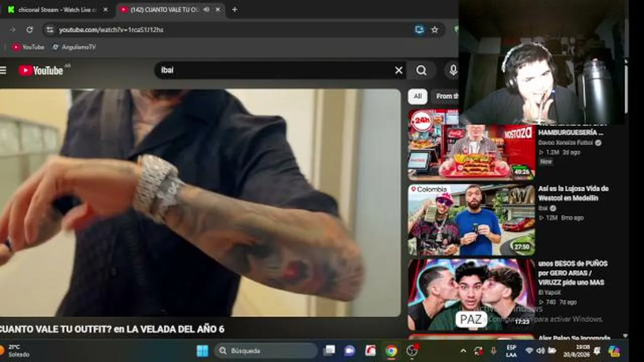Open site information icon in address bar
The width and height of the screenshot is (644, 362).
[49, 30]
